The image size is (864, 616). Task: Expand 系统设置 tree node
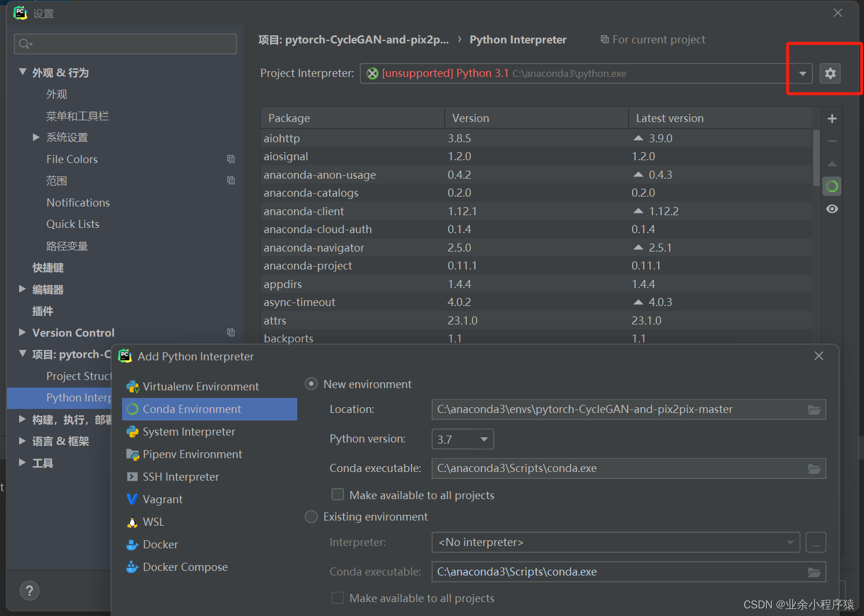point(36,137)
